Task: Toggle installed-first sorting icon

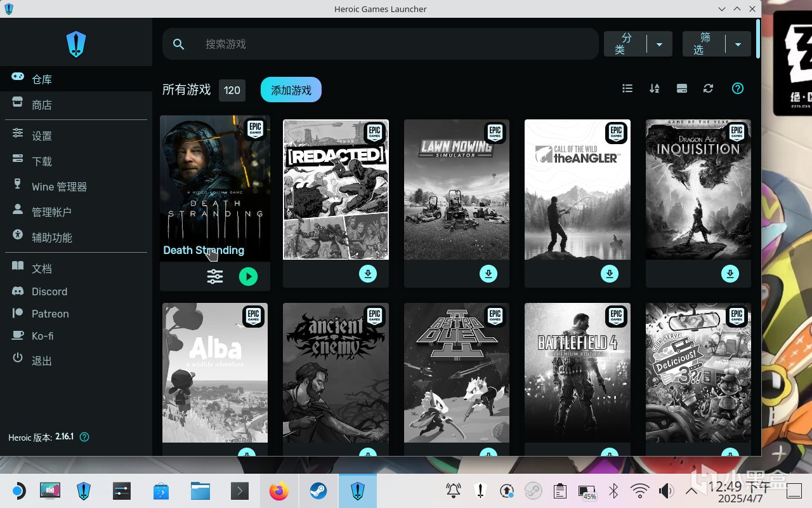Action: tap(682, 88)
